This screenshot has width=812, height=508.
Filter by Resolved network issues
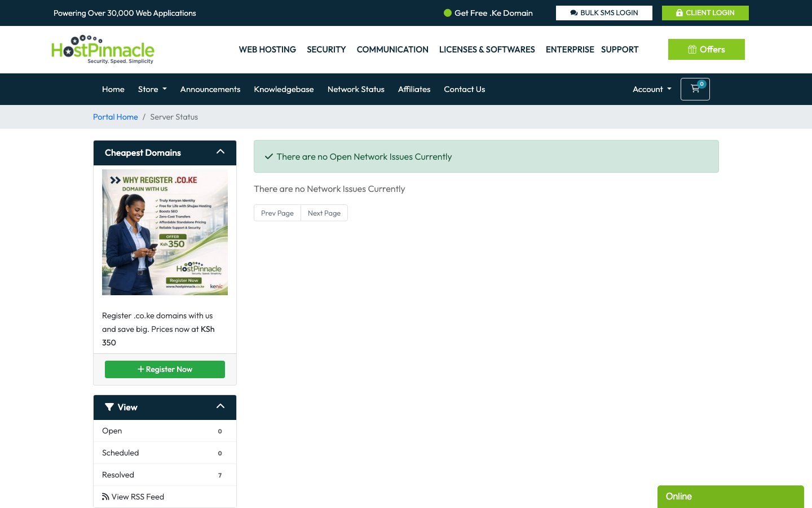pyautogui.click(x=165, y=475)
